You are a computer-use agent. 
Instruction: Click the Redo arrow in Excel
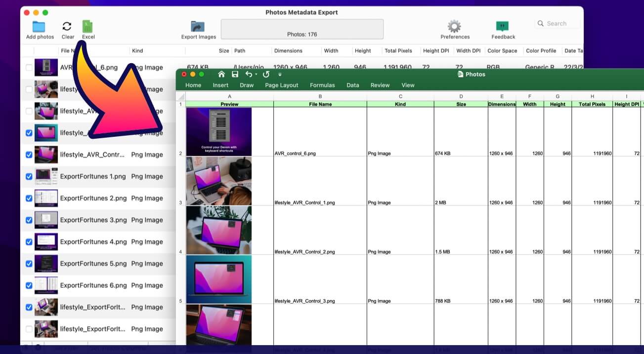[266, 74]
